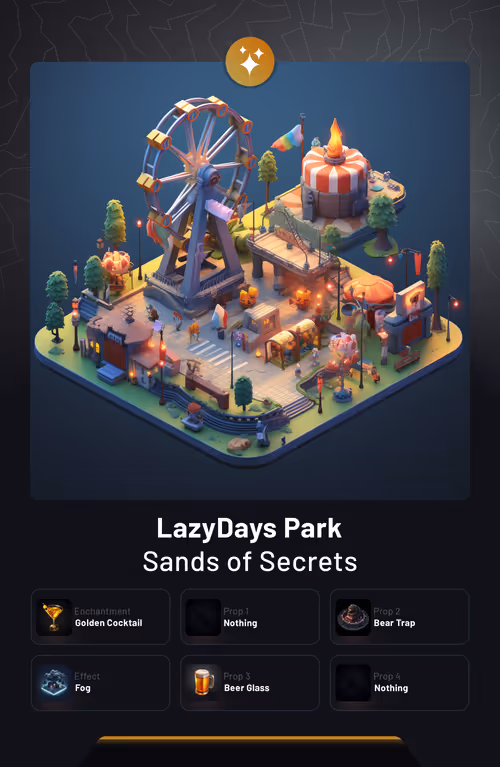This screenshot has height=767, width=500.
Task: Click the empty Prop 1 icon slot
Action: click(204, 617)
